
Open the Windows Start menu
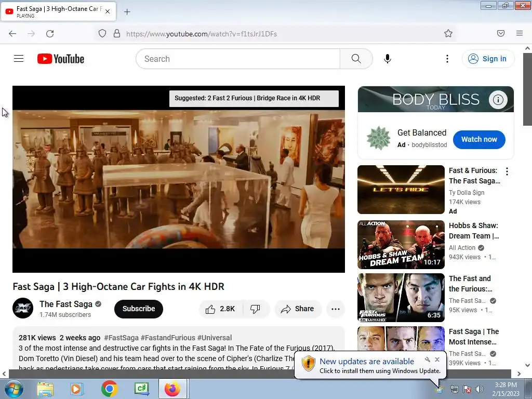coord(13,389)
